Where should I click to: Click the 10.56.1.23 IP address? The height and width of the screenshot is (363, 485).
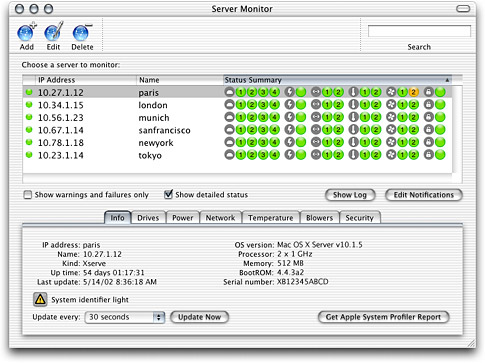click(61, 118)
